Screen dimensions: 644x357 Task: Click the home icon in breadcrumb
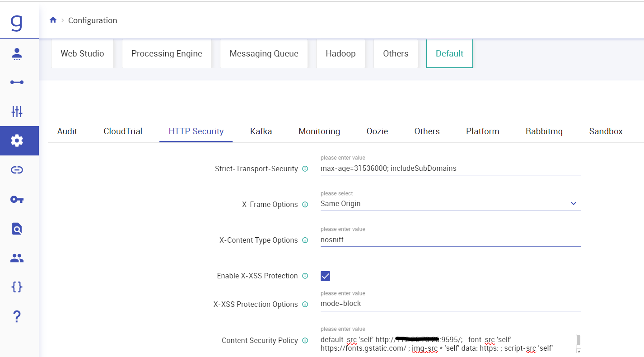tap(53, 20)
